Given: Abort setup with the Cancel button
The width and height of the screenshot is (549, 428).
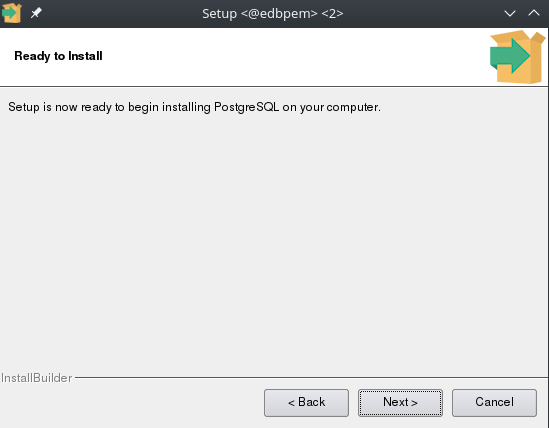Looking at the screenshot, I should (494, 402).
